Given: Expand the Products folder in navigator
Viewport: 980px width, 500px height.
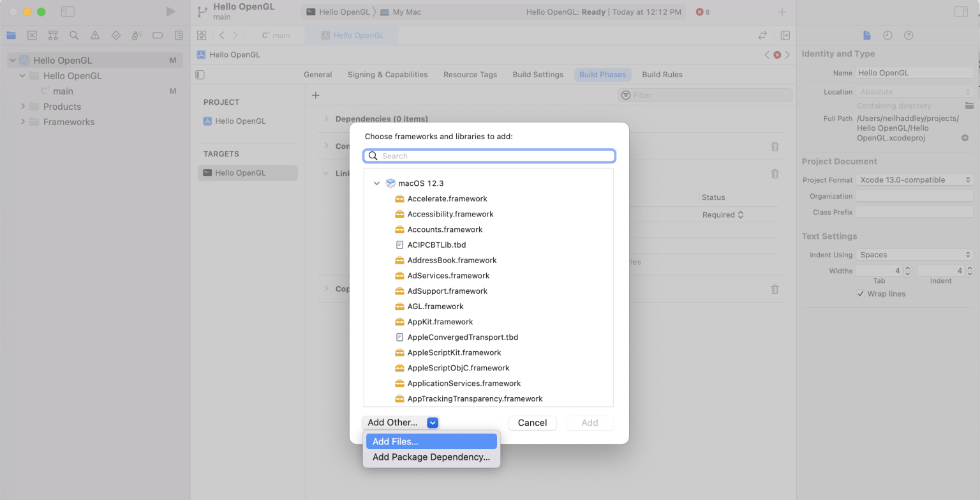Looking at the screenshot, I should click(x=23, y=107).
